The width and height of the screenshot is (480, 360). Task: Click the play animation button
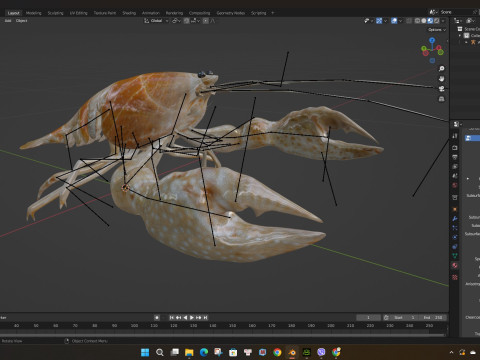(x=192, y=317)
